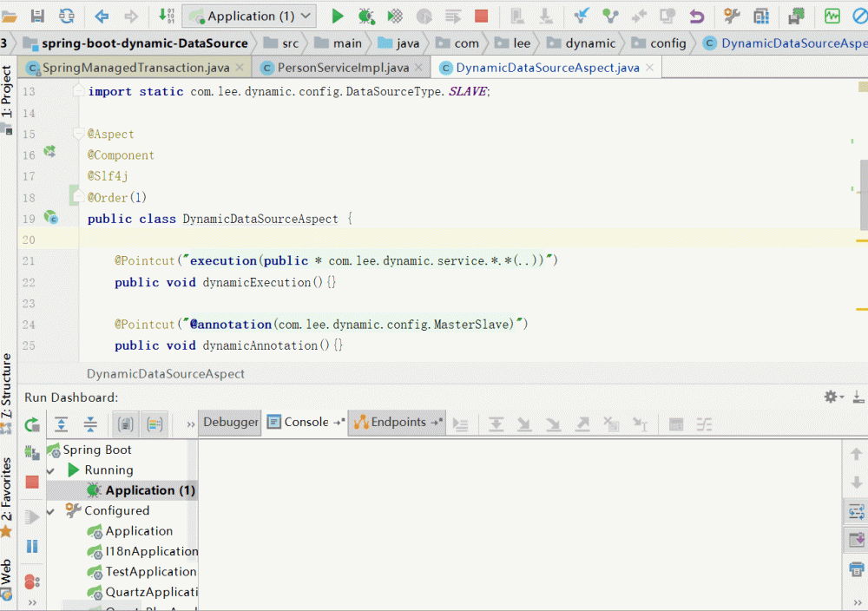Navigate back with the blue left arrow
868x611 pixels.
point(102,16)
